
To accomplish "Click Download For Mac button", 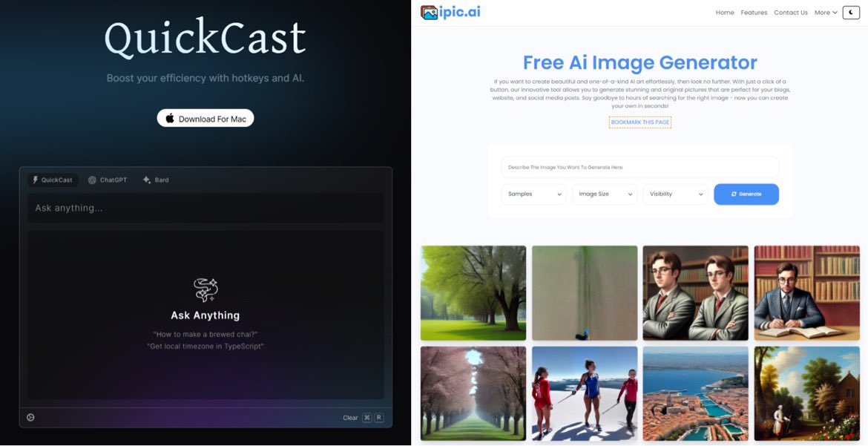I will click(206, 118).
